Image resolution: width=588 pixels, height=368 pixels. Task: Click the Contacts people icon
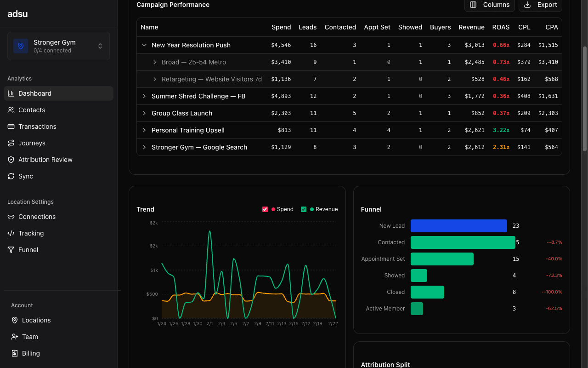point(11,110)
